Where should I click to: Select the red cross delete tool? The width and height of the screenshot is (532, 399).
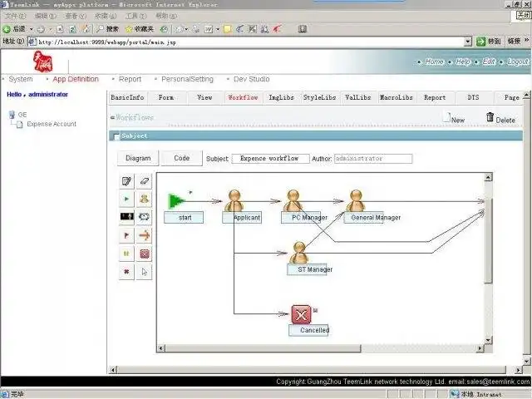point(126,272)
